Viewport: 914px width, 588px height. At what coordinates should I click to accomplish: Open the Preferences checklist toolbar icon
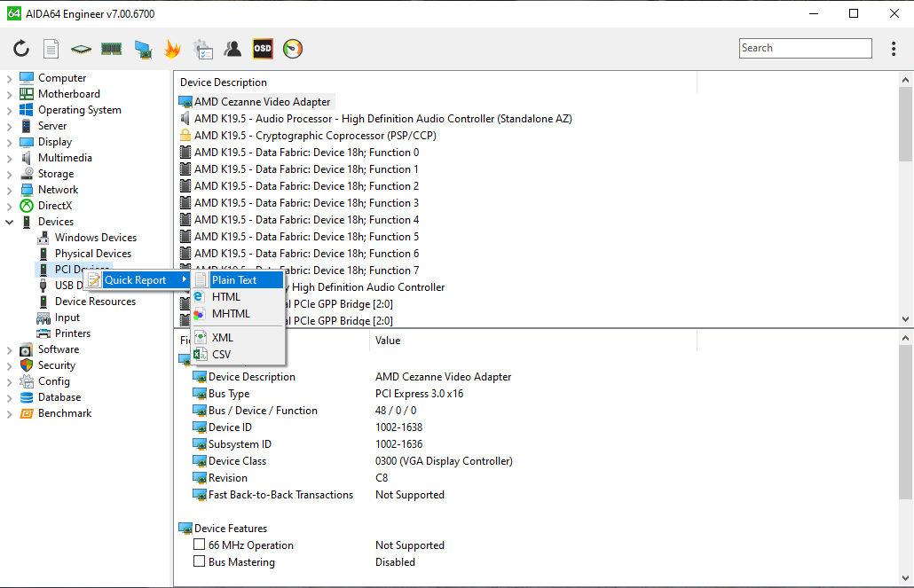click(x=203, y=50)
